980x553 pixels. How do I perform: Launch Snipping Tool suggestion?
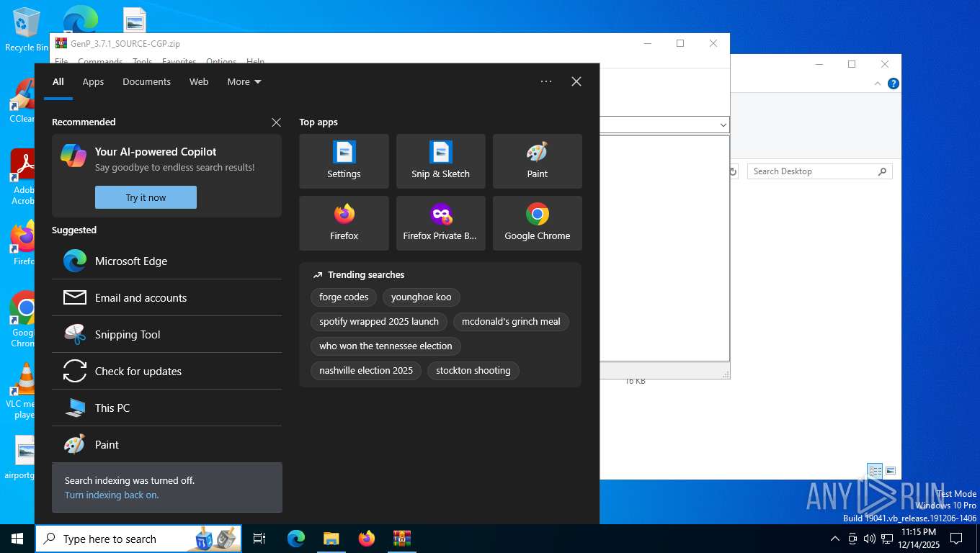tap(166, 334)
